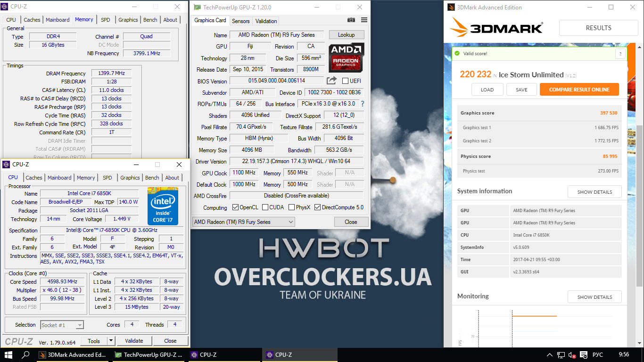
Task: Toggle OpenCL checkbox
Action: click(236, 207)
